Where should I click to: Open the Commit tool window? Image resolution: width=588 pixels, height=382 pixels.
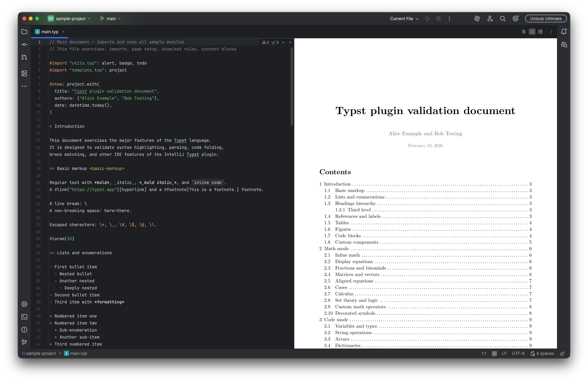point(24,44)
